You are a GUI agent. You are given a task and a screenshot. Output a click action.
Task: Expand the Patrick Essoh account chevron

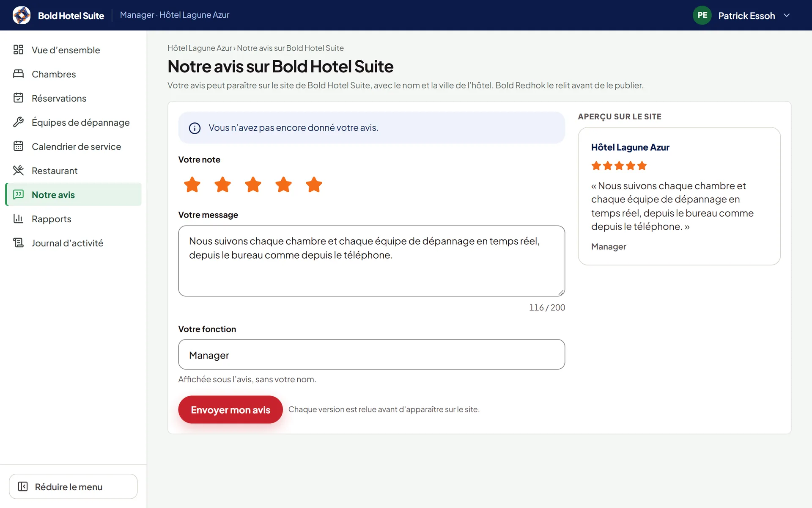point(787,16)
